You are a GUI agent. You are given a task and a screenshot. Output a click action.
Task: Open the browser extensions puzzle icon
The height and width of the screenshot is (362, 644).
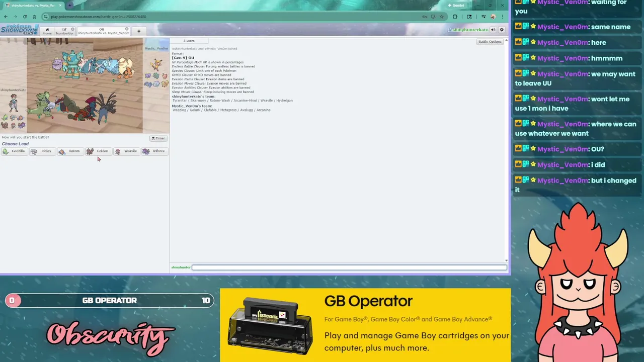click(455, 17)
